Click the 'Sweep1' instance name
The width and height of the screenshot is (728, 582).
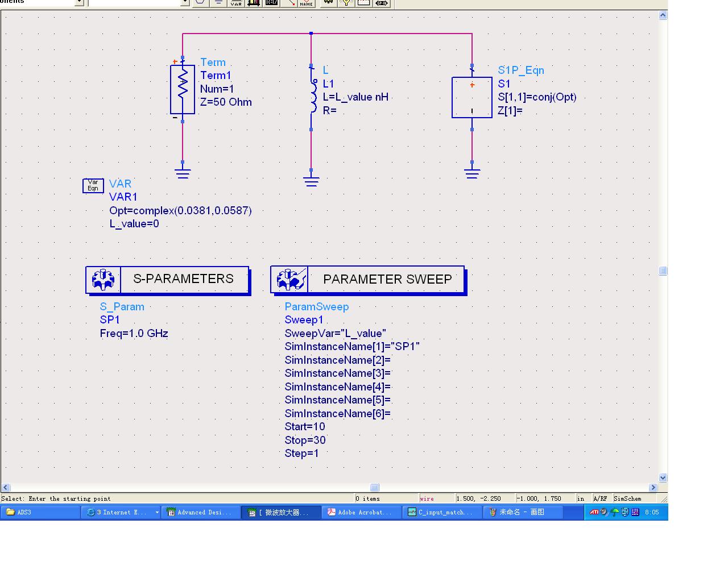[304, 320]
